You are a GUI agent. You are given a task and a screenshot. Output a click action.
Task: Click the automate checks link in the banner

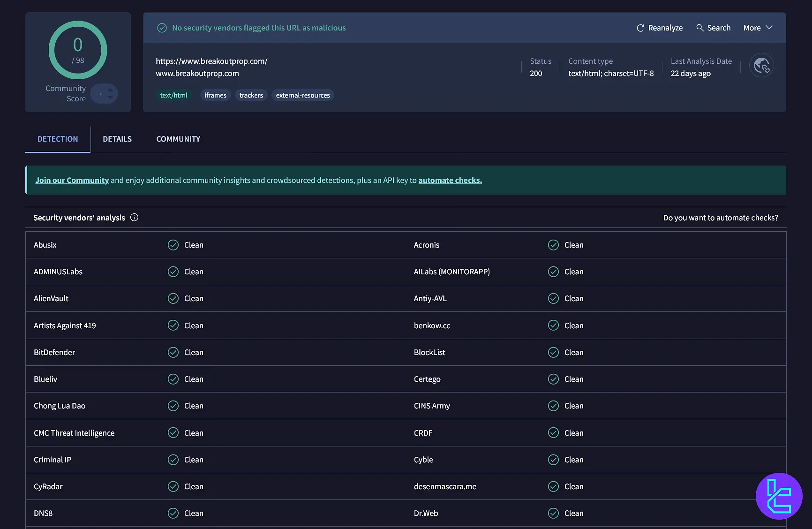click(x=450, y=180)
